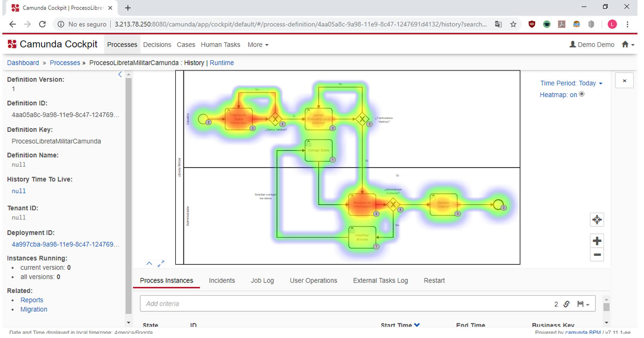Open the home icon dropdown
The width and height of the screenshot is (644, 338).
pos(628,45)
